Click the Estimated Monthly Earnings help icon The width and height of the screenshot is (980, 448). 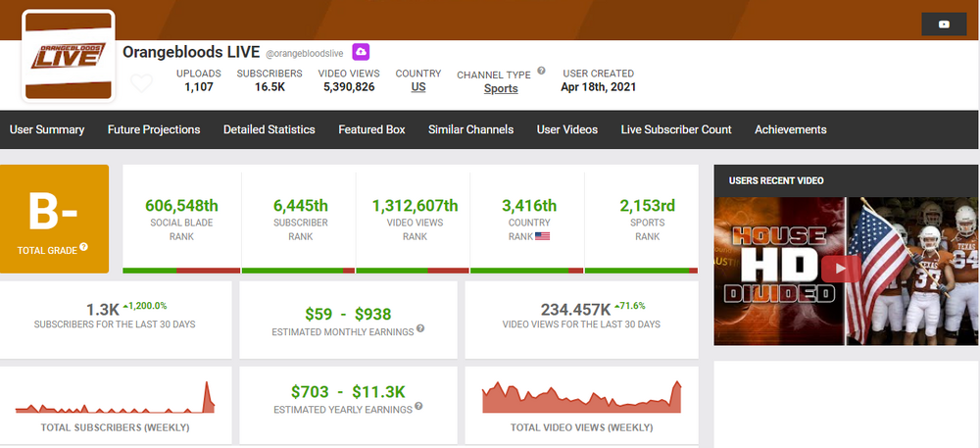(420, 328)
